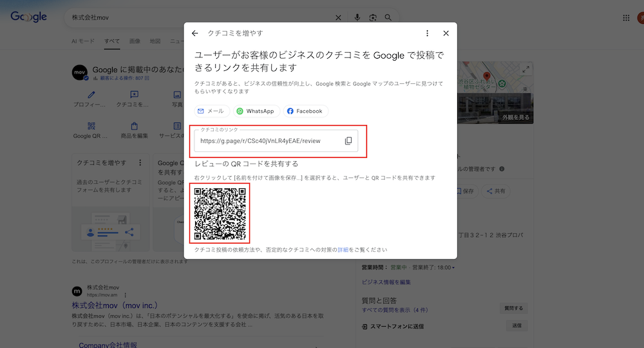This screenshot has height=348, width=644.
Task: Close the クチコミを増やす dialog
Action: click(446, 34)
